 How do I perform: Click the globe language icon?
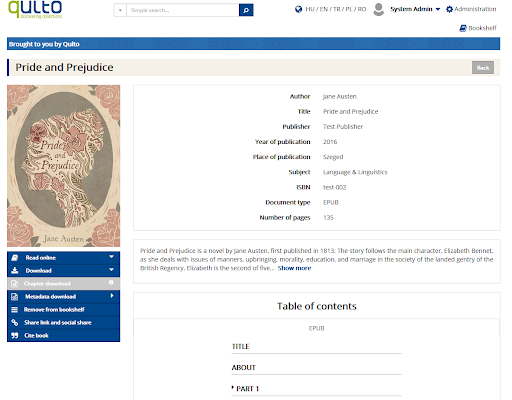coord(298,9)
